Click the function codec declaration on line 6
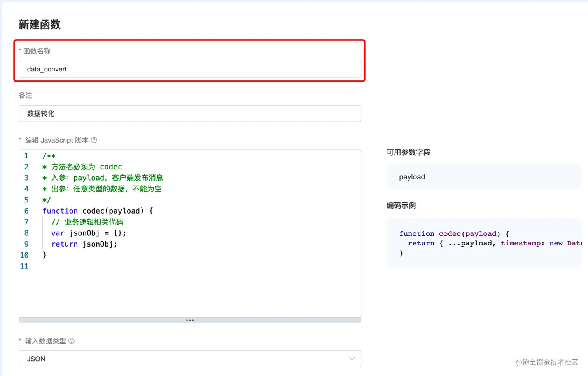This screenshot has height=376, width=588. coord(97,211)
